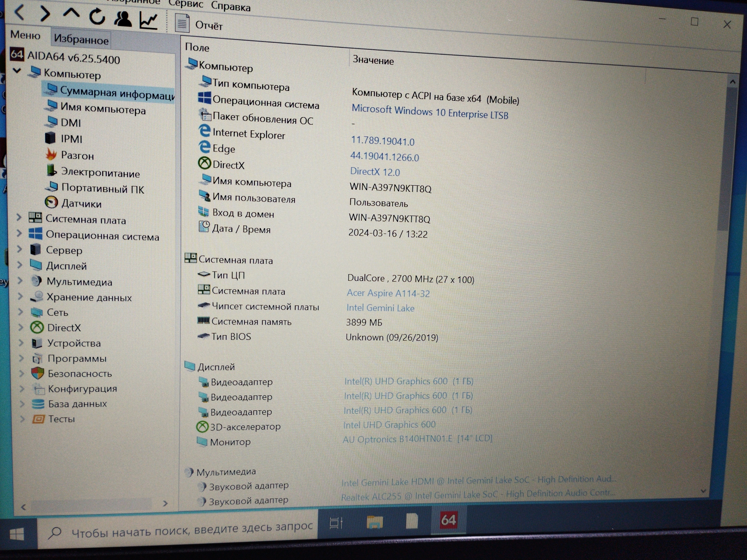747x560 pixels.
Task: Open the graph chart toolbar icon
Action: [149, 20]
